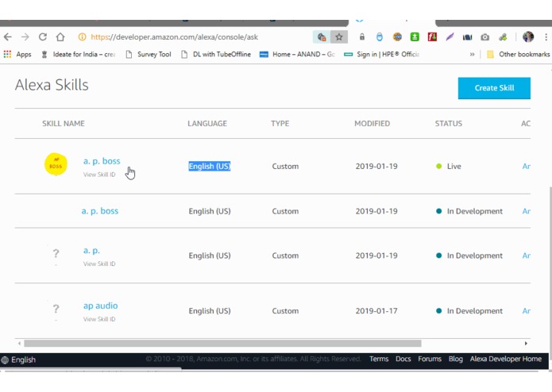Open the Survey Tool bookmark
The height and width of the screenshot is (392, 552).
(x=149, y=55)
